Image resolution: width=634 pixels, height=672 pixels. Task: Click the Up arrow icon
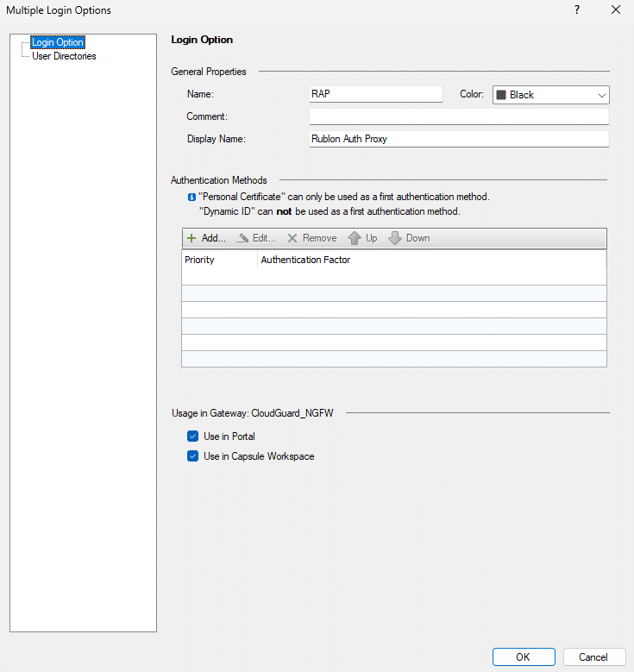point(354,238)
